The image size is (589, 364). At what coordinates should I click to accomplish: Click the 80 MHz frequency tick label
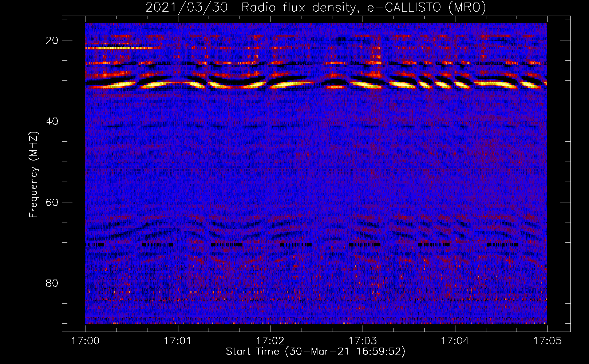pos(52,283)
